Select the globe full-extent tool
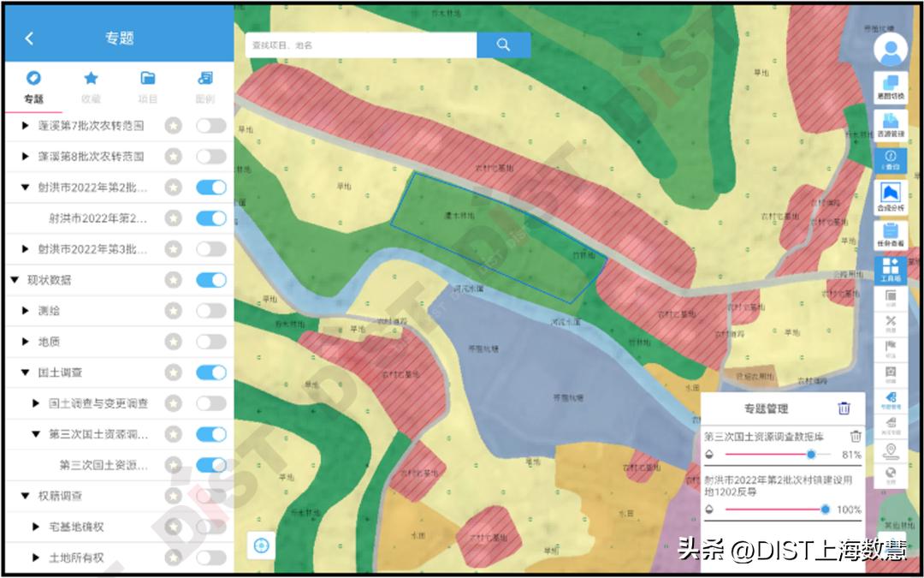The image size is (924, 578). tap(891, 475)
